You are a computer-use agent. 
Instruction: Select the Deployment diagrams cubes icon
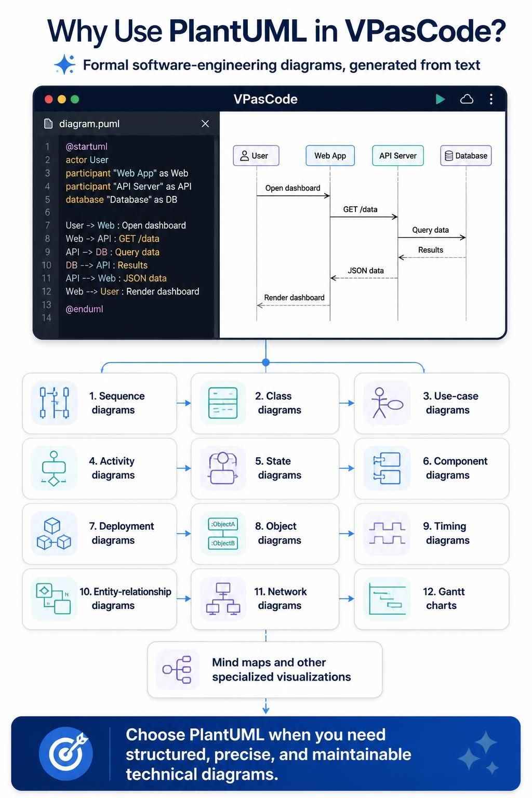click(55, 534)
